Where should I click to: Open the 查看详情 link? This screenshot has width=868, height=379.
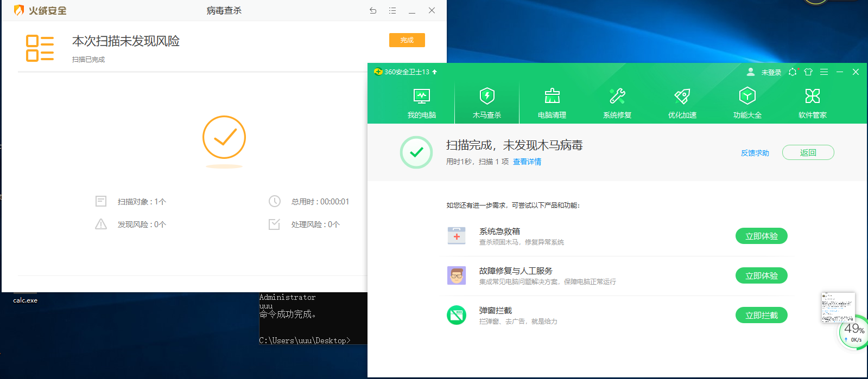[527, 162]
